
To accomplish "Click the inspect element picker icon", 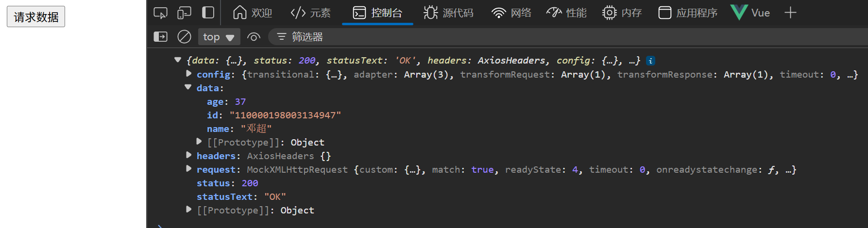I will (x=160, y=13).
